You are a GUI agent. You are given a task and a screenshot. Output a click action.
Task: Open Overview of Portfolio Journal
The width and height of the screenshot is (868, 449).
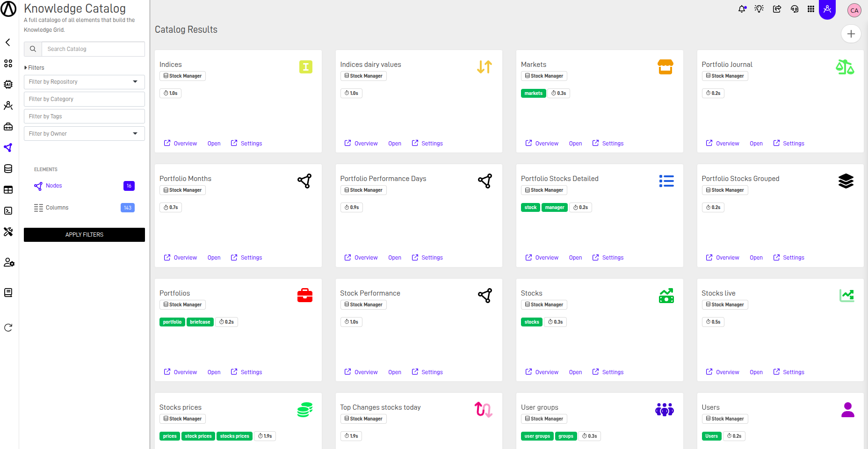coord(723,144)
